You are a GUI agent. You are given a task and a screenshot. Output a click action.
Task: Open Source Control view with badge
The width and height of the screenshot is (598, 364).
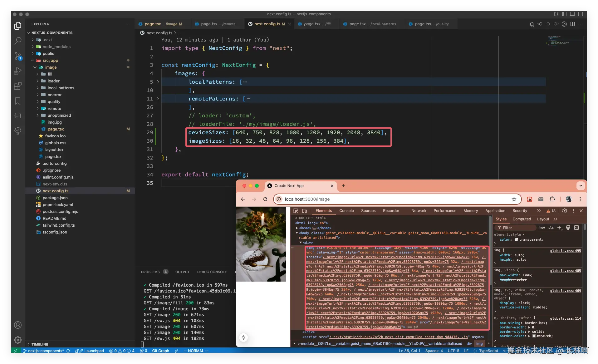[18, 56]
